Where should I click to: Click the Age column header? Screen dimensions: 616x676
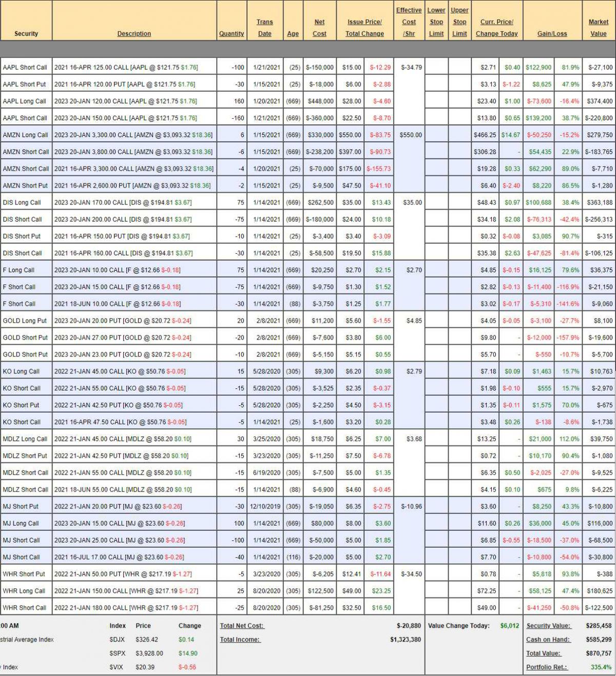click(293, 34)
